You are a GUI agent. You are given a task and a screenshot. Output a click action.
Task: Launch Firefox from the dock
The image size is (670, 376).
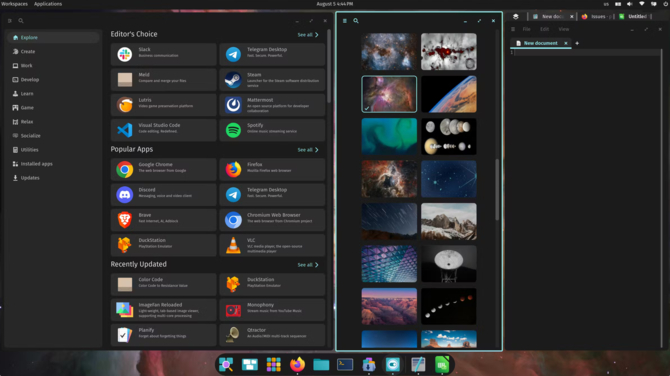coord(297,364)
